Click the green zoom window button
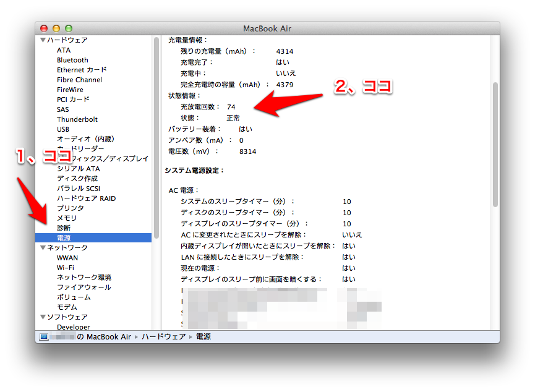The image size is (535, 392). point(69,28)
